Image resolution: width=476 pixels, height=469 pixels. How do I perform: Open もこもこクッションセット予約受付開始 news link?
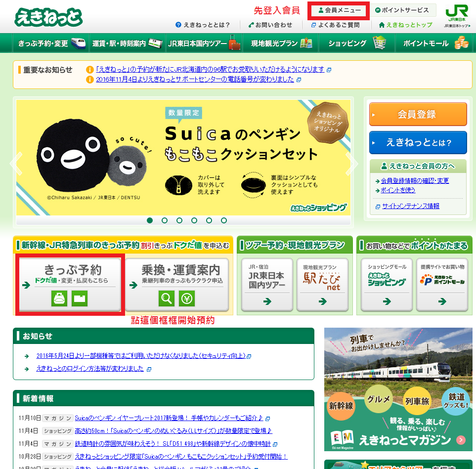(x=181, y=457)
